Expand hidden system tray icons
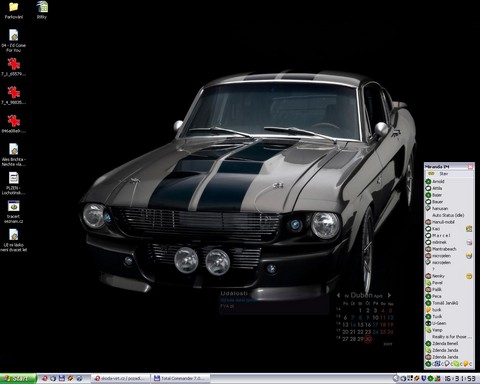 396,378
